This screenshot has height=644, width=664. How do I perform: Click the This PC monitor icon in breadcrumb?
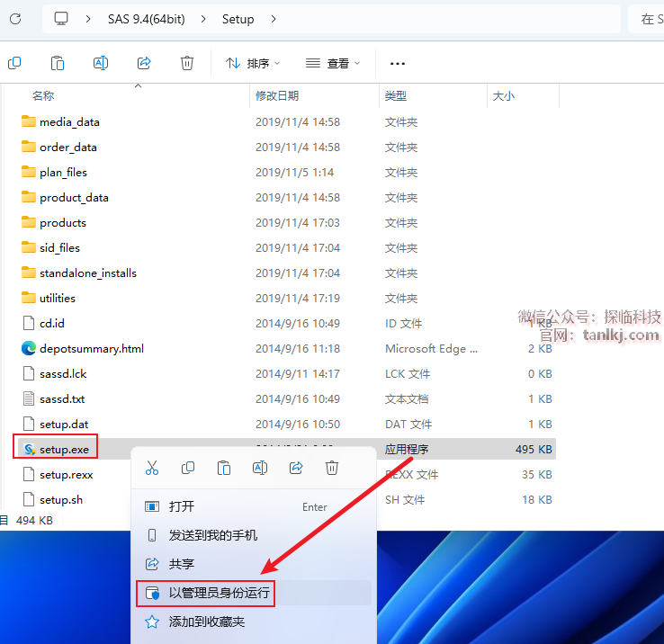point(61,19)
